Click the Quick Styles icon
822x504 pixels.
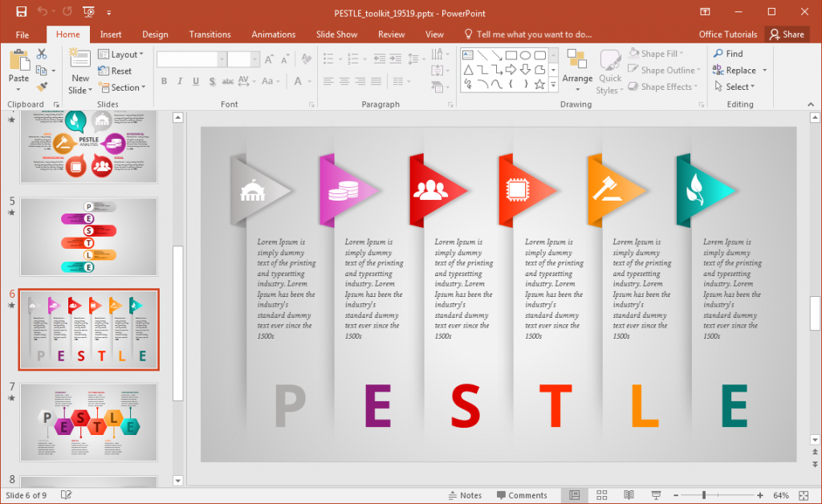pyautogui.click(x=610, y=71)
